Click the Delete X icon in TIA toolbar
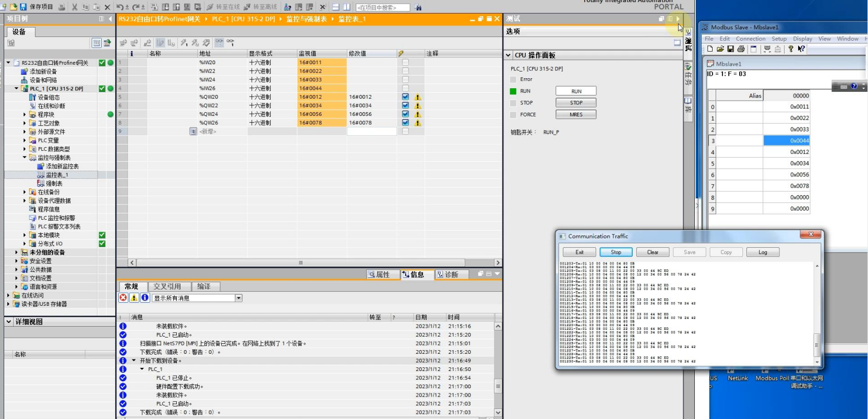 click(107, 7)
